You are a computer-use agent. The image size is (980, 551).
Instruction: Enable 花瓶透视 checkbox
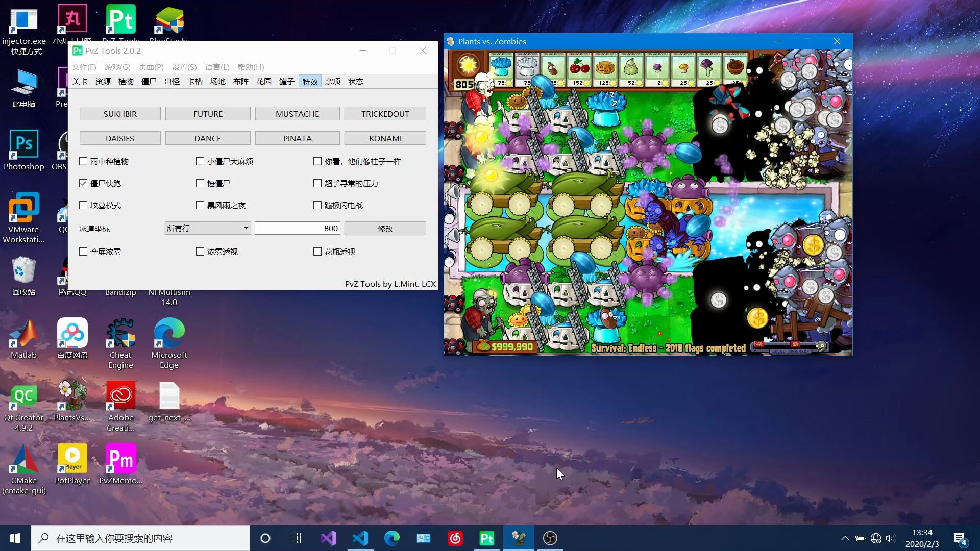pyautogui.click(x=317, y=252)
